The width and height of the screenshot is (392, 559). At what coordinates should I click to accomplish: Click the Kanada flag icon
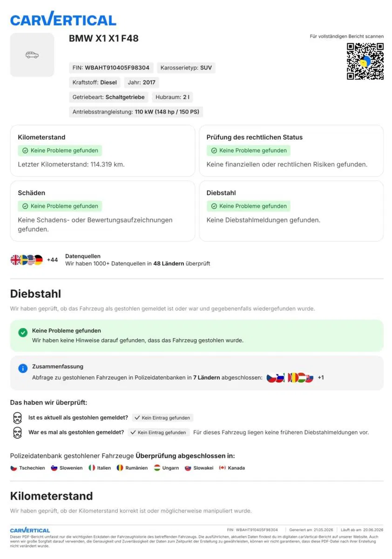pyautogui.click(x=222, y=468)
